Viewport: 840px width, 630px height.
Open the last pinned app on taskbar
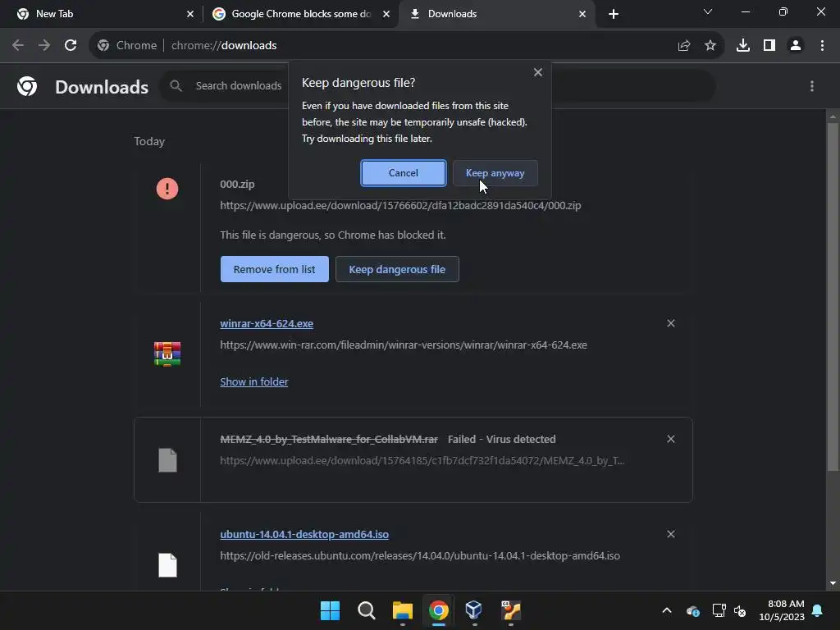click(510, 610)
